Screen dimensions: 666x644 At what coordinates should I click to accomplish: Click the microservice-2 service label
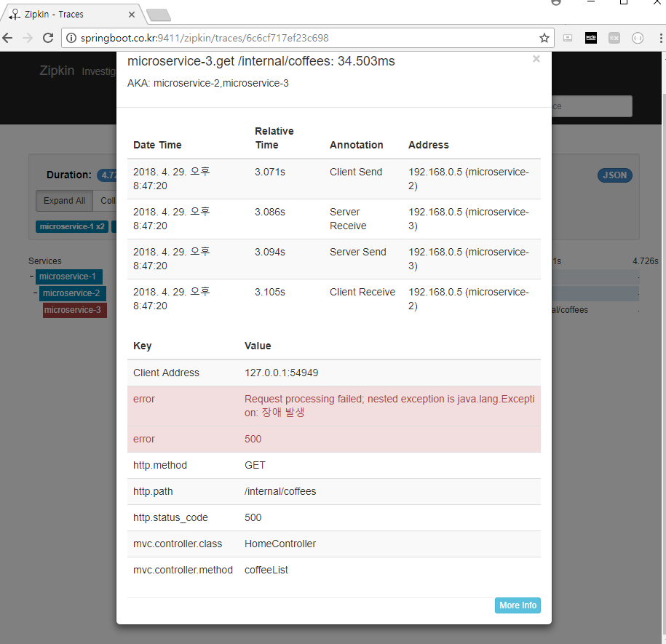coord(73,293)
